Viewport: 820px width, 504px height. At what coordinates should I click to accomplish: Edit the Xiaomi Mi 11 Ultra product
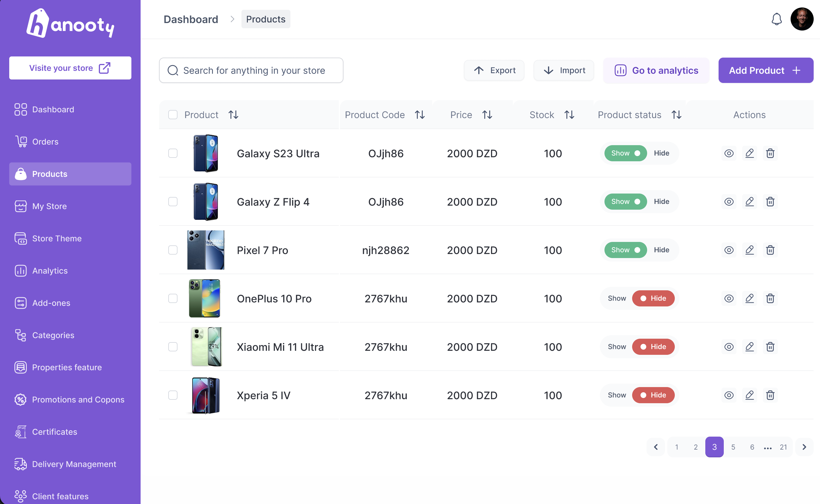pos(750,347)
